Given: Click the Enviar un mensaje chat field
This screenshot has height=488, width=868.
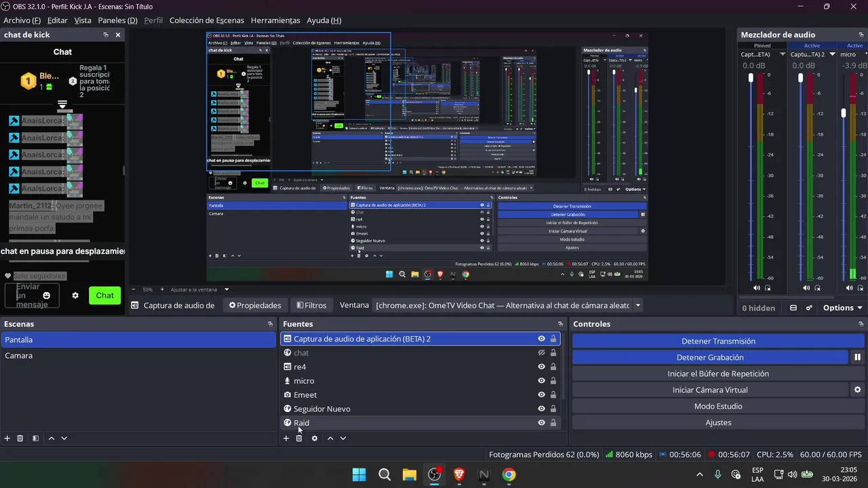Looking at the screenshot, I should pyautogui.click(x=32, y=296).
